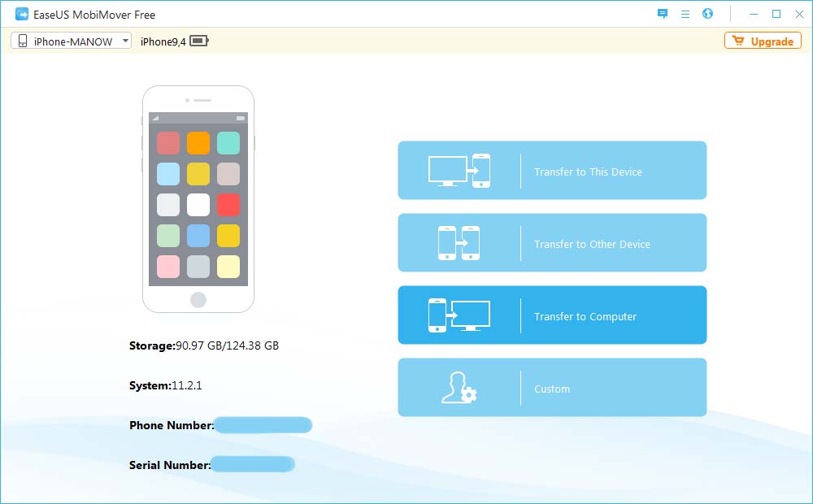
Task: Click the Transfer to Computer phone-to-monitor icon
Action: (x=459, y=315)
